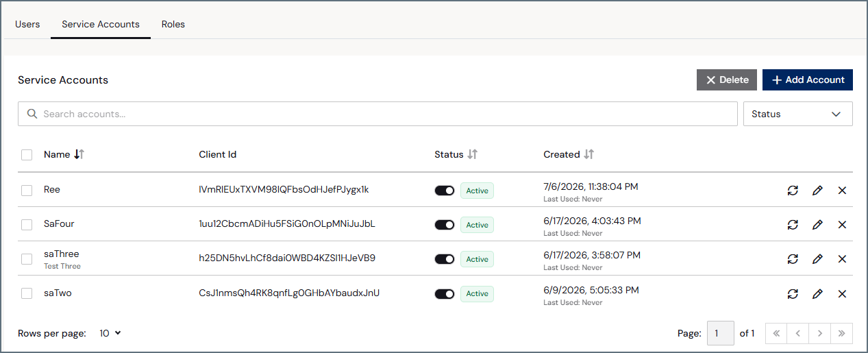Delete the Ree account using its X icon
868x353 pixels.
pos(843,191)
